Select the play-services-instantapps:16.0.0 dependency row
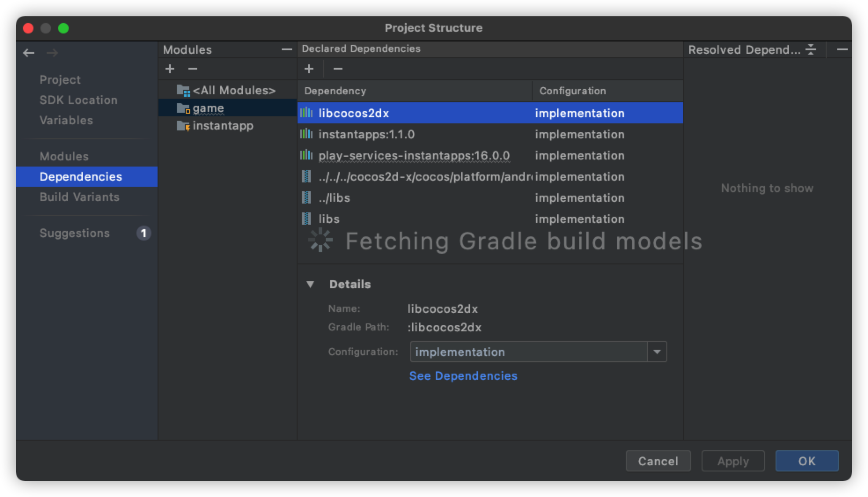 pyautogui.click(x=414, y=156)
